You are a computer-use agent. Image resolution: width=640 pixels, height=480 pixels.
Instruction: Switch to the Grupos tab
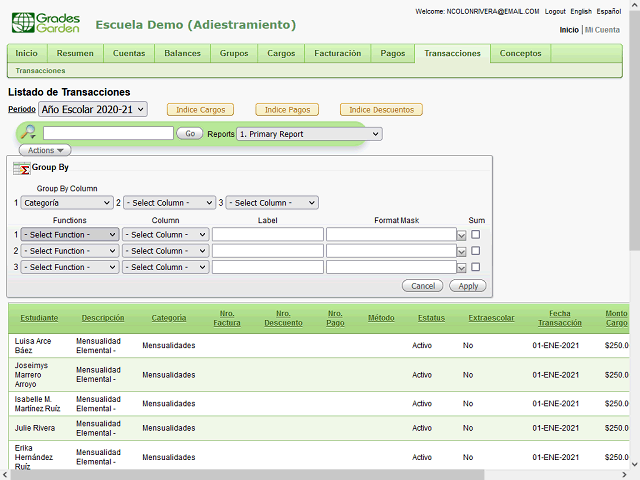pos(234,53)
